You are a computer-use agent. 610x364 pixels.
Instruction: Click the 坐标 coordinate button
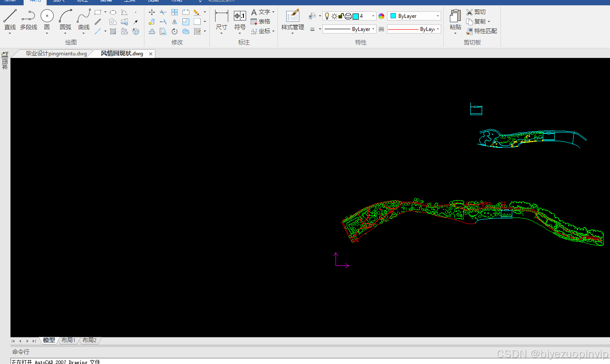click(260, 31)
